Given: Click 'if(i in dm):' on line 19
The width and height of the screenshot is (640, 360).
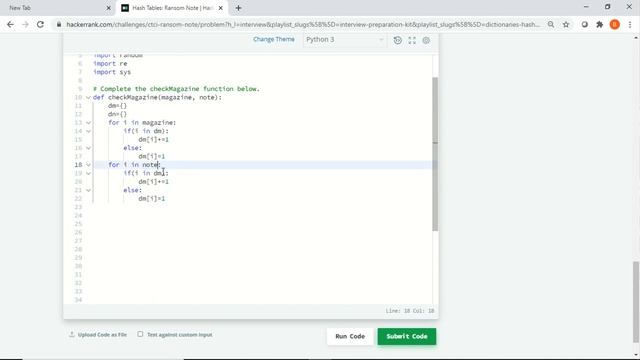Looking at the screenshot, I should pos(146,173).
